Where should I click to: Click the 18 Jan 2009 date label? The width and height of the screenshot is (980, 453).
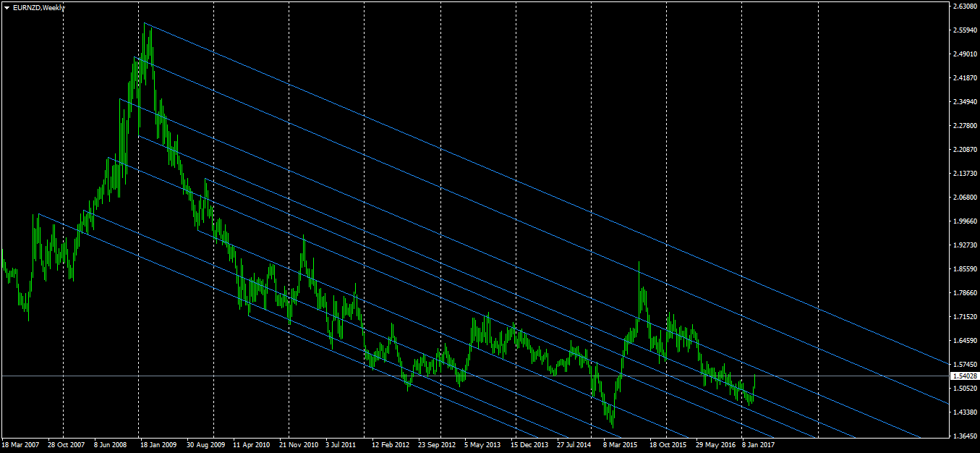click(x=158, y=445)
